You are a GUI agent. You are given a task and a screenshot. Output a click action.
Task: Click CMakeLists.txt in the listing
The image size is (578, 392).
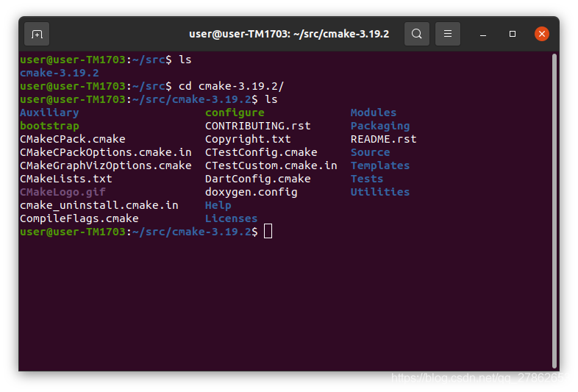66,179
